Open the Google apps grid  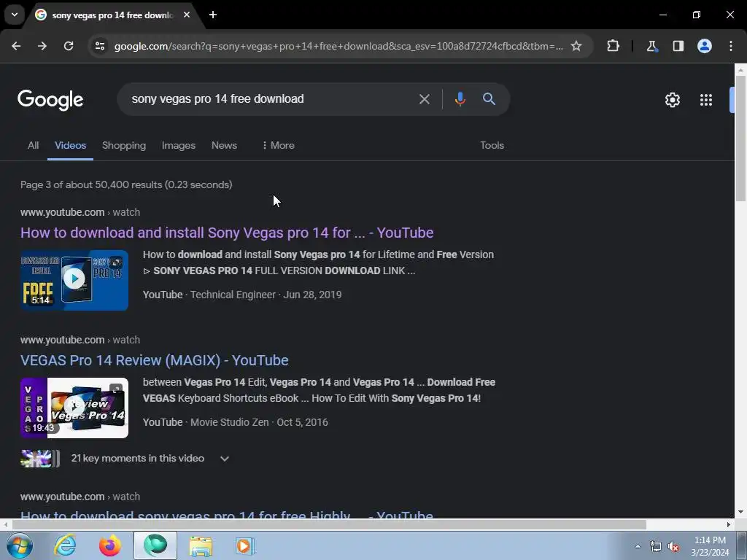[706, 99]
